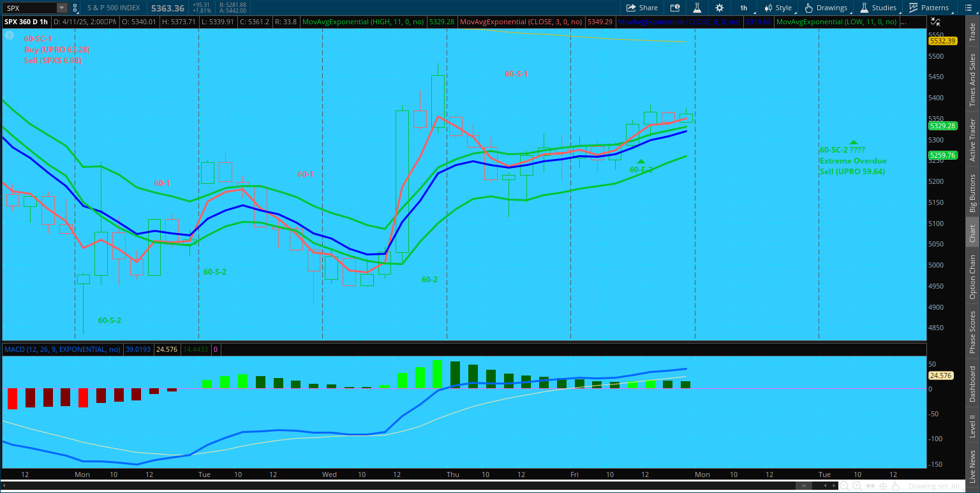Open the chart settings gear icon
980x493 pixels.
pyautogui.click(x=720, y=8)
